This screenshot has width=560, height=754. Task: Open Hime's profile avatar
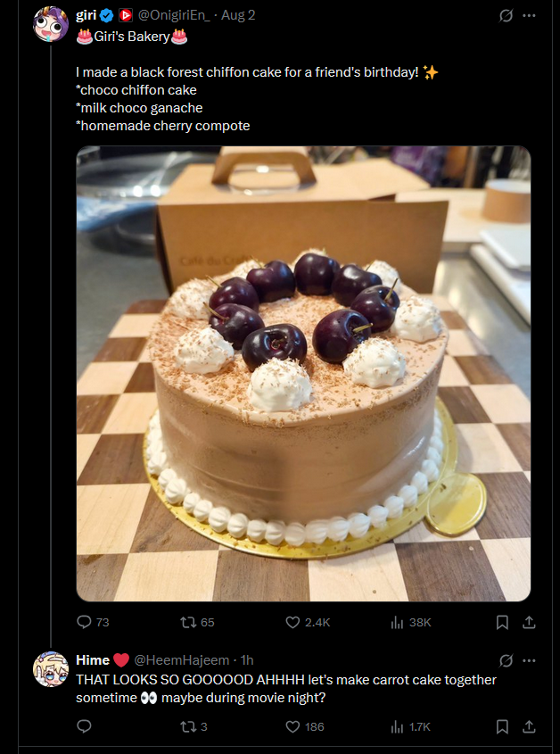click(50, 668)
